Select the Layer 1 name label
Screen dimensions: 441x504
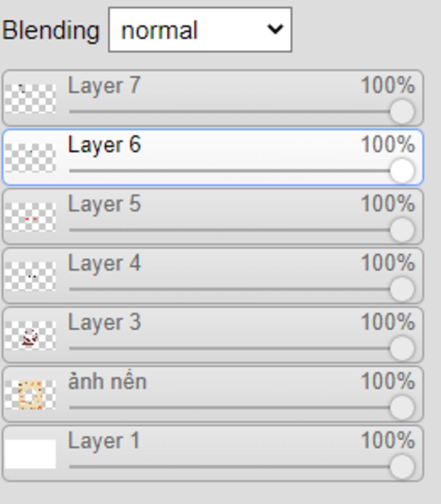pyautogui.click(x=104, y=441)
